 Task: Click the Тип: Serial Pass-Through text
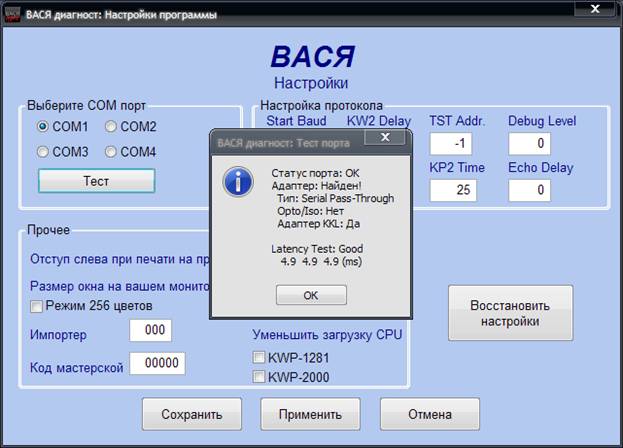tap(336, 198)
